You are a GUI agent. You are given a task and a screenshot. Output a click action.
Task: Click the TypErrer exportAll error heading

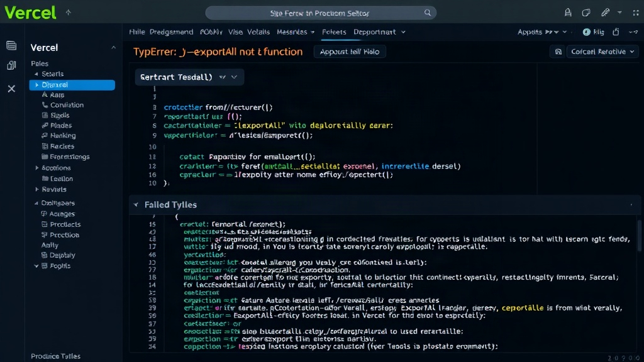click(x=218, y=52)
